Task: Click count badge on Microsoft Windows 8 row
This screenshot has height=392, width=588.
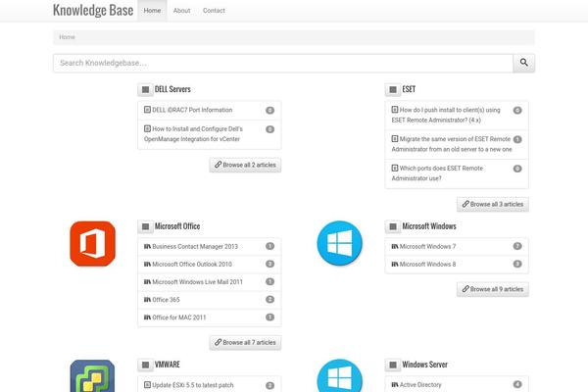Action: click(517, 264)
